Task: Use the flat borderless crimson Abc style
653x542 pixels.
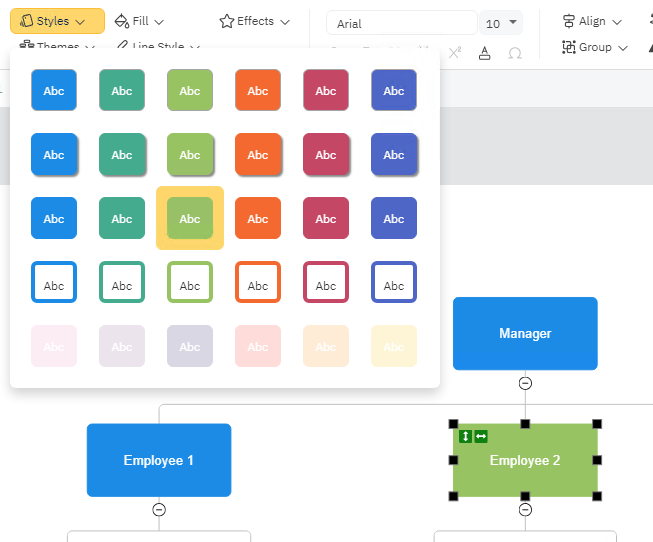Action: click(x=326, y=218)
